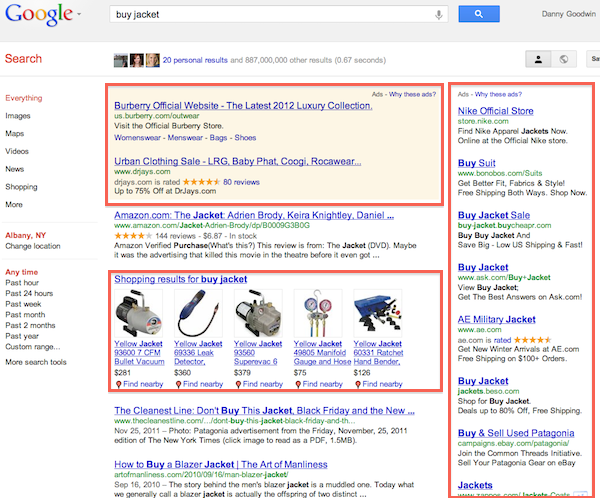The width and height of the screenshot is (600, 498).
Task: Select the Maps filter
Action: [x=15, y=134]
